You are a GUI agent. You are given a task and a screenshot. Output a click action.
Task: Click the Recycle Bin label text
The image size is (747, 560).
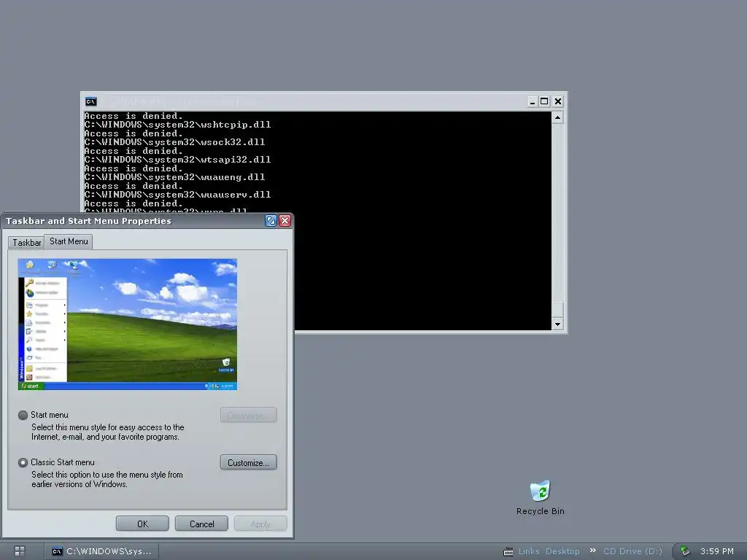541,511
